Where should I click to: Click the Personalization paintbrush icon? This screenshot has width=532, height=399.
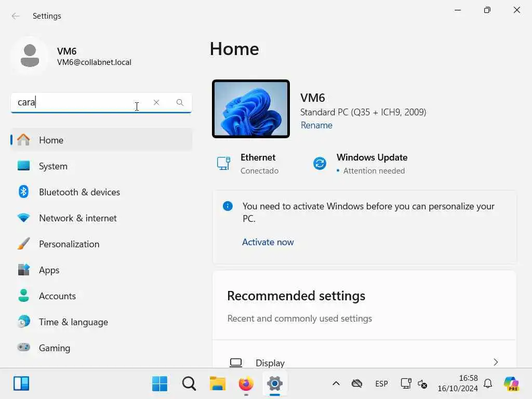point(23,244)
